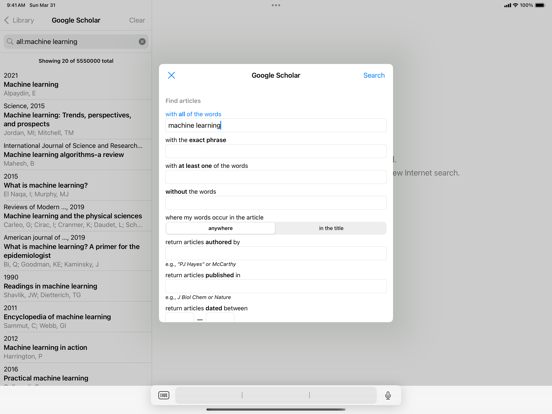Tap the 'all:machine learning' search bar
Viewport: 552px width, 414px height.
tap(76, 42)
